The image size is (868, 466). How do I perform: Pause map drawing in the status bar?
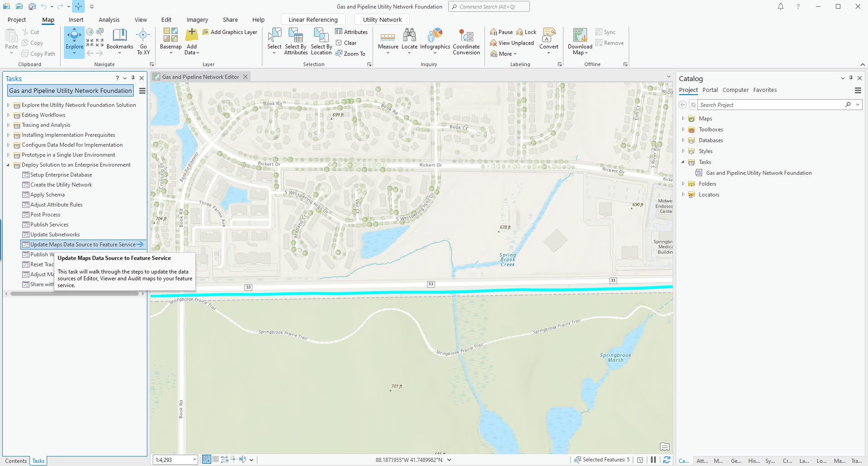654,459
